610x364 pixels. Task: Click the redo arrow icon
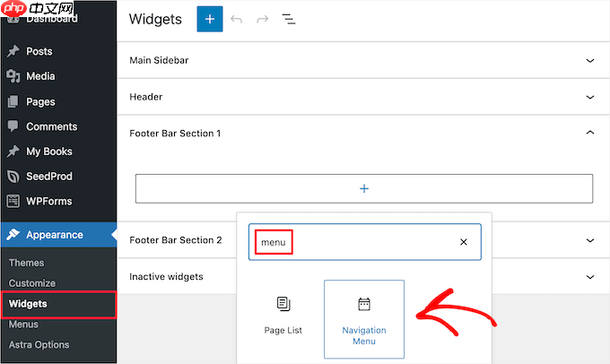(x=263, y=19)
